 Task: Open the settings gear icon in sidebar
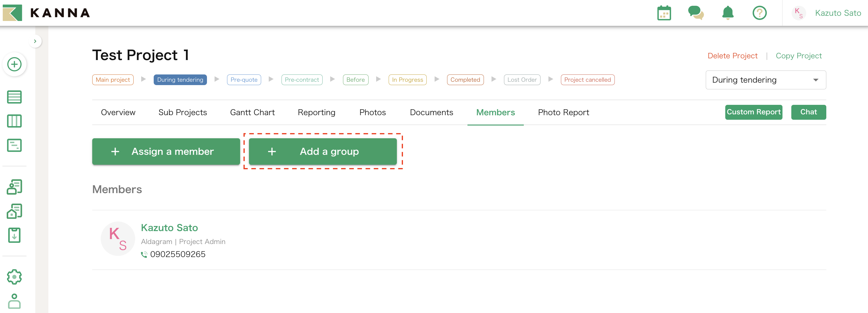tap(14, 277)
